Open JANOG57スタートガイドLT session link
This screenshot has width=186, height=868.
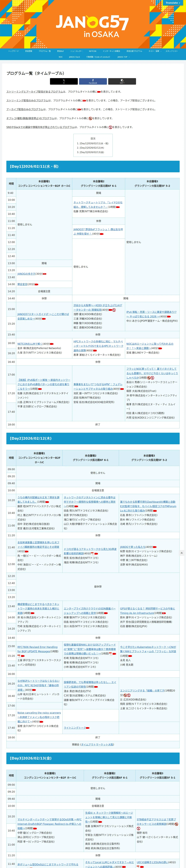tap(43, 316)
